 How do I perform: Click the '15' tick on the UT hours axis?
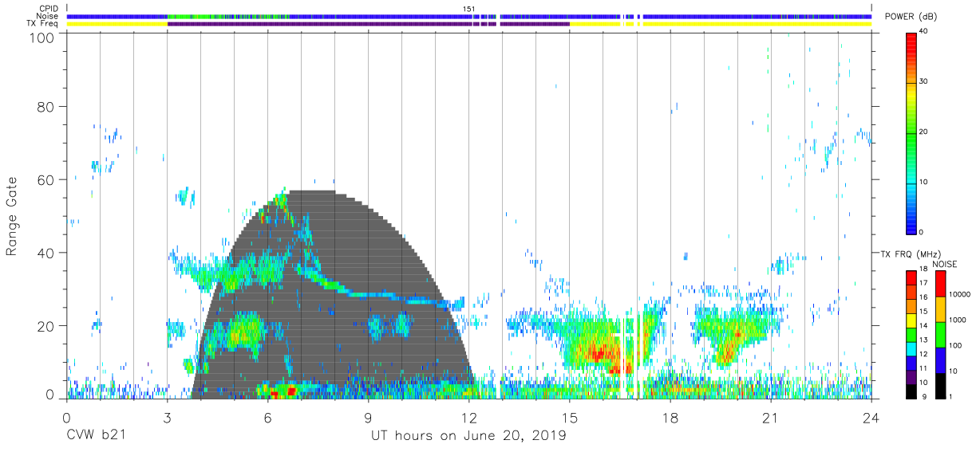570,416
